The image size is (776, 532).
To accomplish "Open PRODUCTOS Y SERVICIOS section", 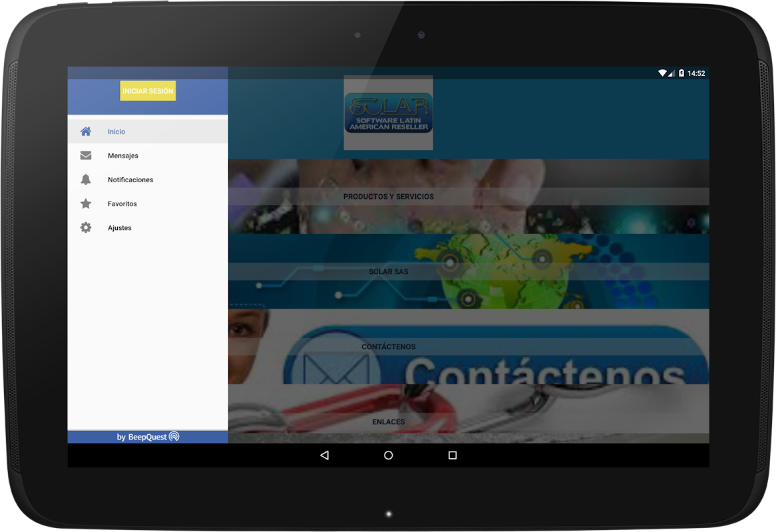I will pos(469,196).
